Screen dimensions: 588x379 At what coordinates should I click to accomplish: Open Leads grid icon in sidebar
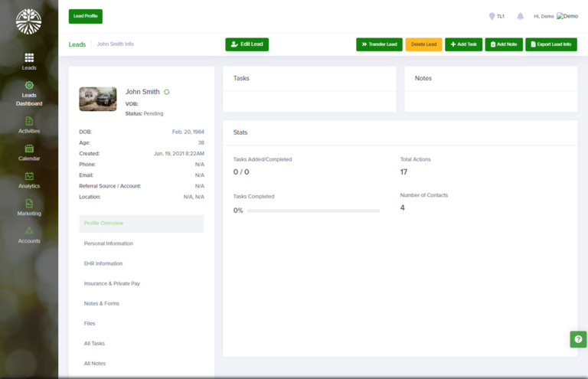tap(29, 57)
